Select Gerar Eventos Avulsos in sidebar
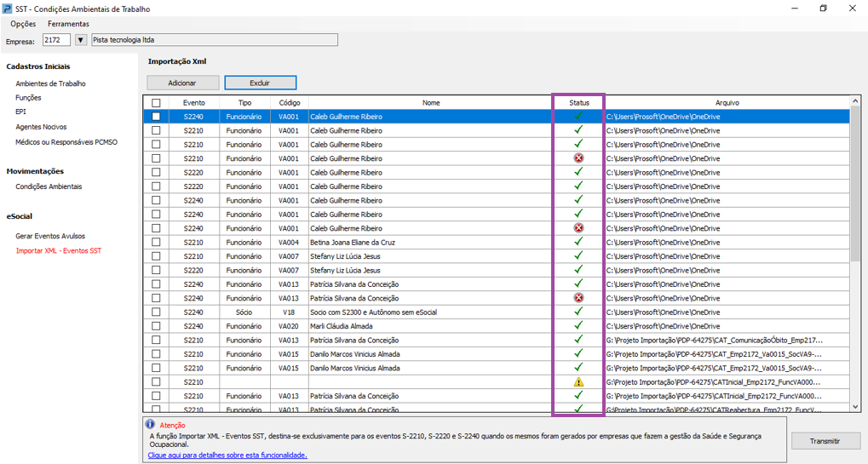 coord(50,236)
